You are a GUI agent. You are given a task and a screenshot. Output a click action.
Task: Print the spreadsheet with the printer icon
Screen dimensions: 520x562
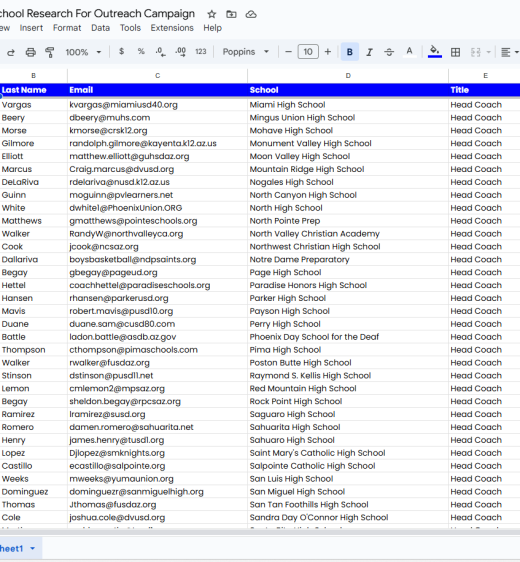coord(31,52)
